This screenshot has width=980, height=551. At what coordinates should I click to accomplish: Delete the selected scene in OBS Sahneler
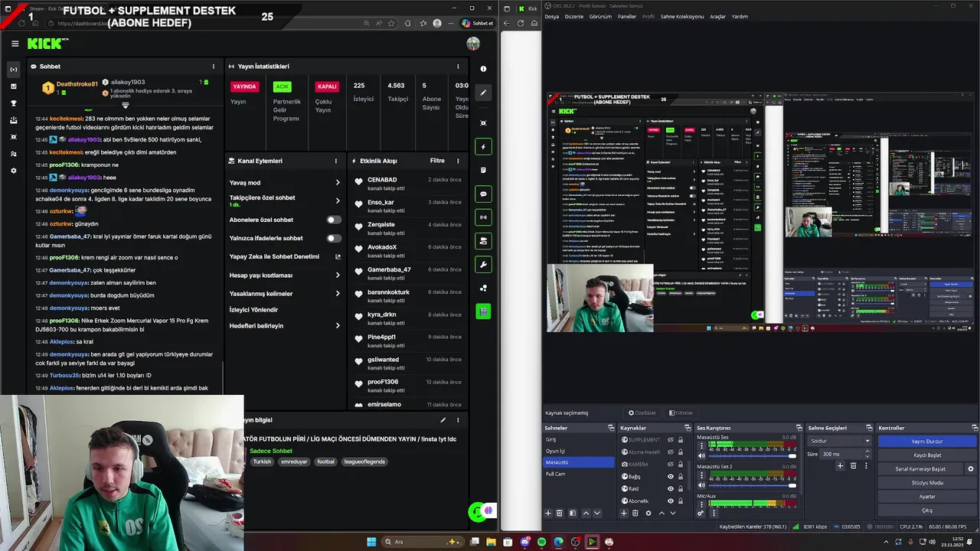[x=559, y=513]
